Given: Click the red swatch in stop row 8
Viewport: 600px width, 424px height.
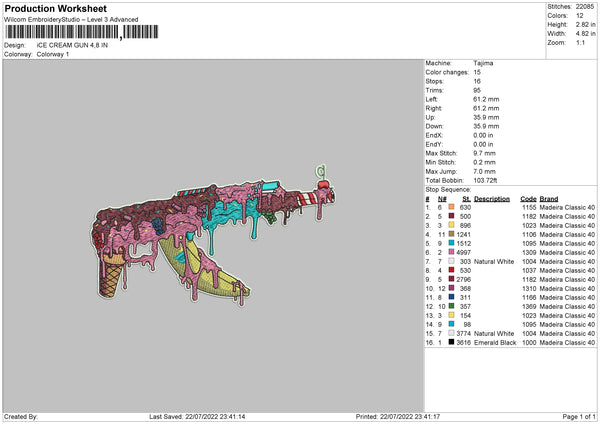Looking at the screenshot, I should coord(451,270).
